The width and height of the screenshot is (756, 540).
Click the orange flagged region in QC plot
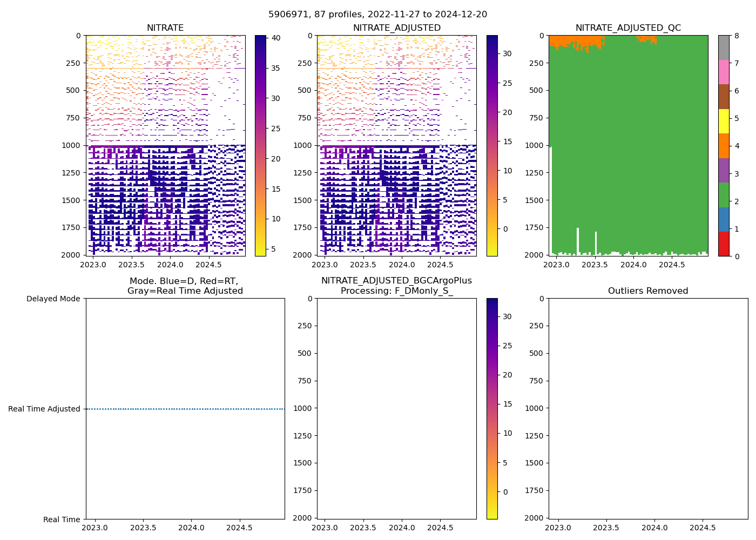pyautogui.click(x=572, y=41)
